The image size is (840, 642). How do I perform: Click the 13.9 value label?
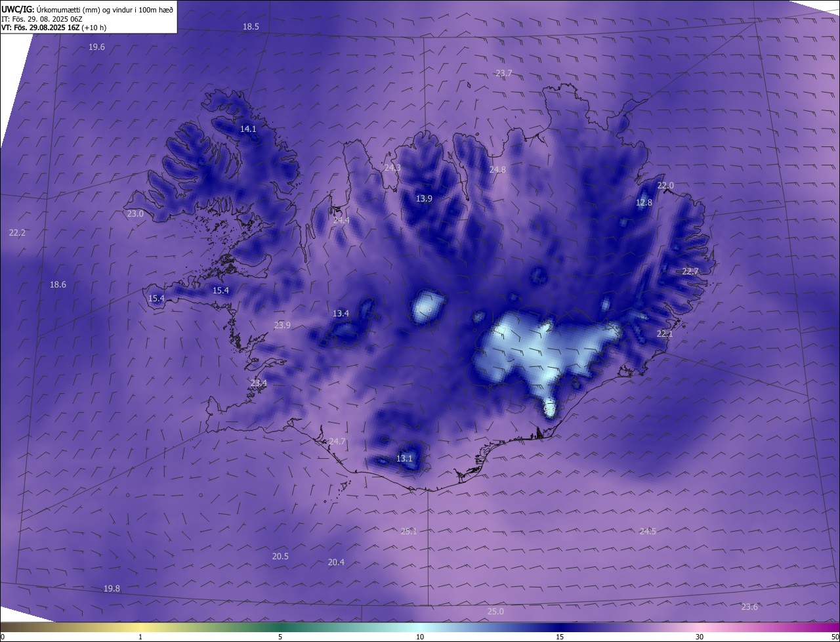pos(424,199)
